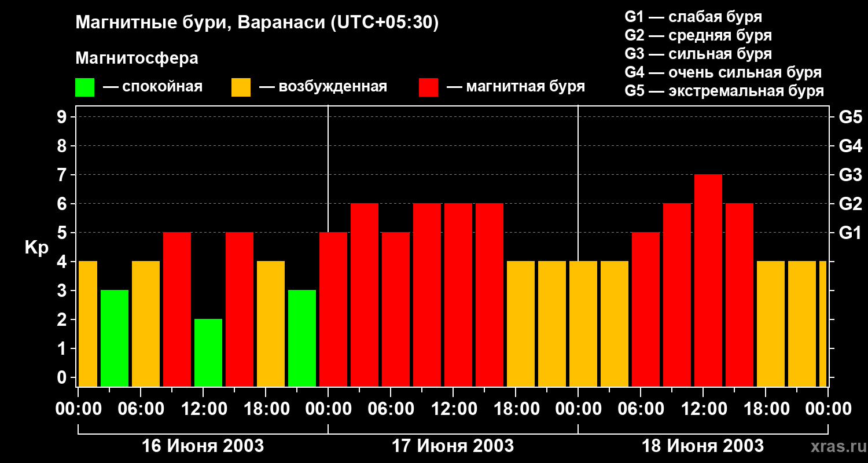Click the yellow Kp 4 bar near 18:00 on 16 June

click(x=271, y=324)
